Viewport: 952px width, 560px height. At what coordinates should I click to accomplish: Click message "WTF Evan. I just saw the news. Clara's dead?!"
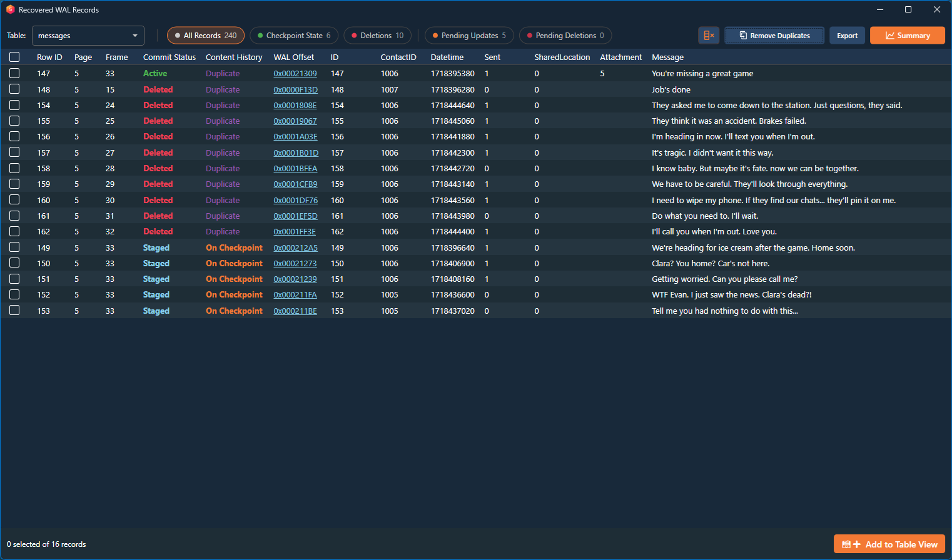click(x=732, y=294)
